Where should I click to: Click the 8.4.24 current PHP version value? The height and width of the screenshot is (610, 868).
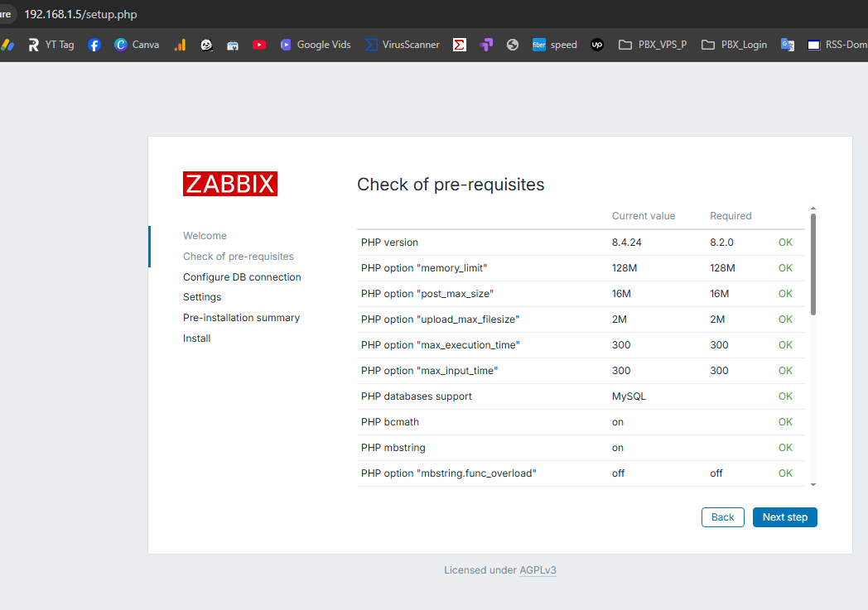(x=627, y=243)
